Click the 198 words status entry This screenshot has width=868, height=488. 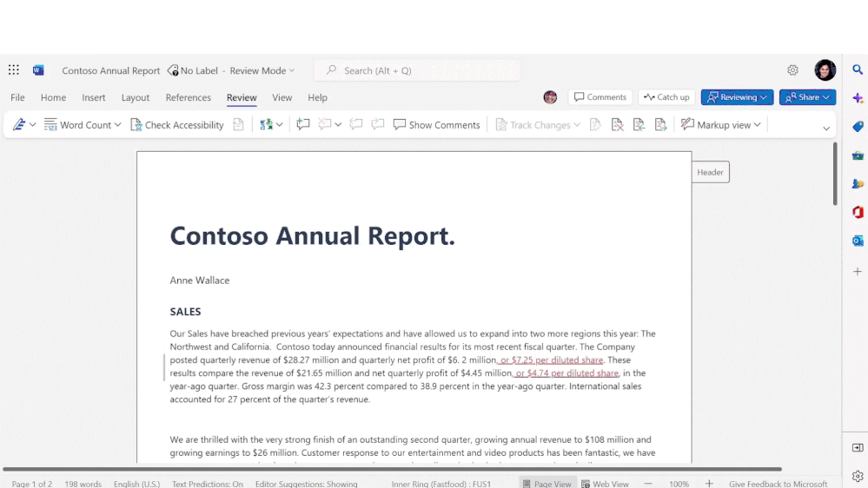point(83,484)
